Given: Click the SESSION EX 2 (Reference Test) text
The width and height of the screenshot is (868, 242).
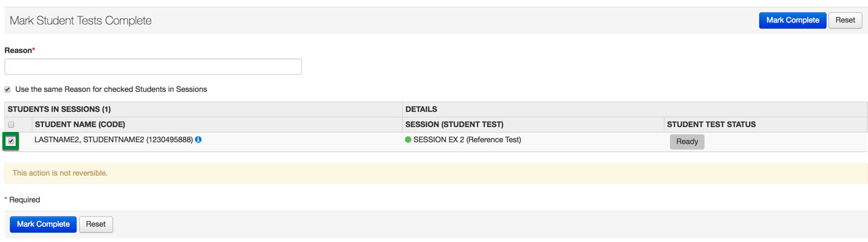Looking at the screenshot, I should tap(467, 140).
